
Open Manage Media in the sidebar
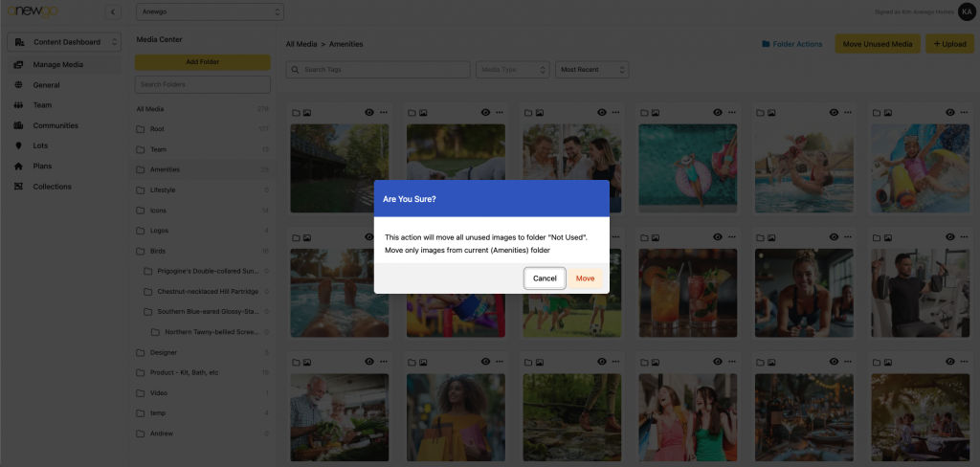pos(57,65)
